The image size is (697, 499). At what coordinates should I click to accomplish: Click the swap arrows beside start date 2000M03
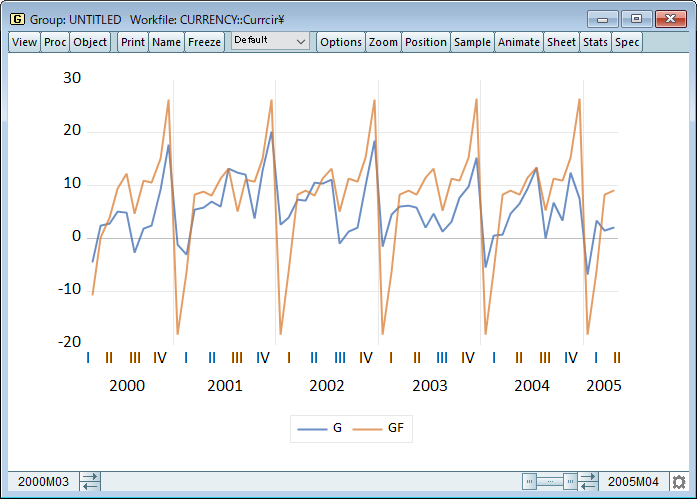coord(90,482)
